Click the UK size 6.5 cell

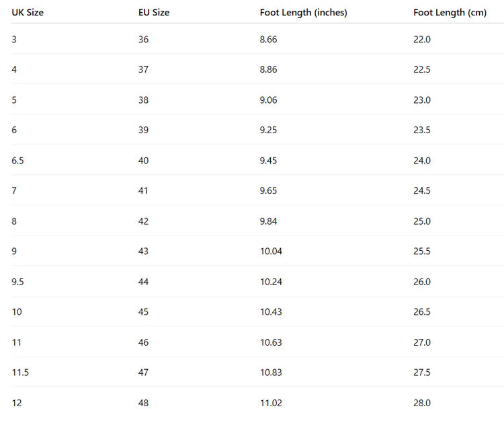tap(18, 161)
